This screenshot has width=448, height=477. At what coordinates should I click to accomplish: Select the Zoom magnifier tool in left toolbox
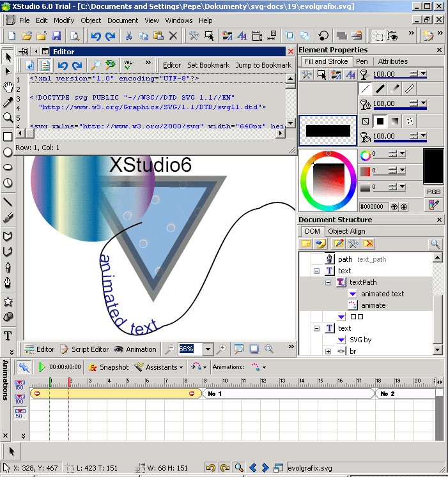click(8, 117)
